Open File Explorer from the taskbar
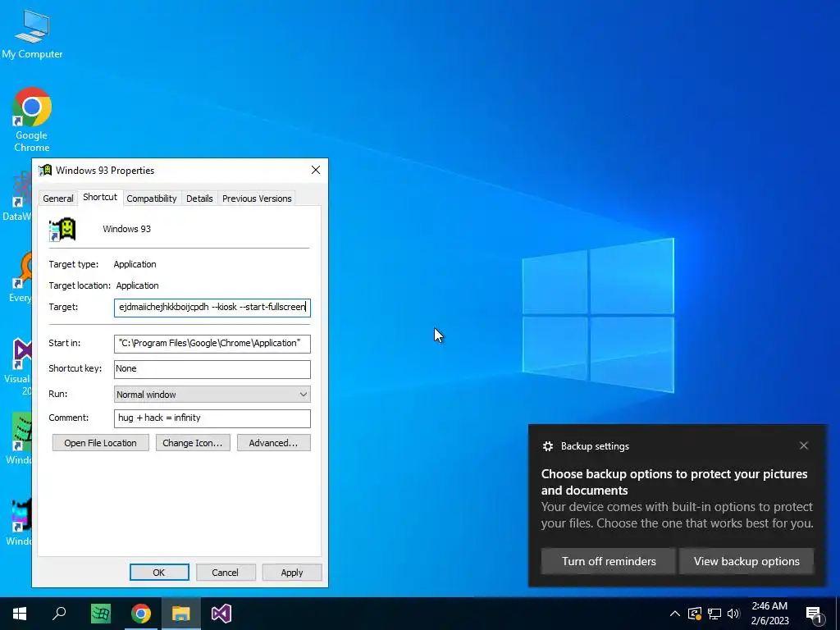This screenshot has width=840, height=630. (181, 614)
